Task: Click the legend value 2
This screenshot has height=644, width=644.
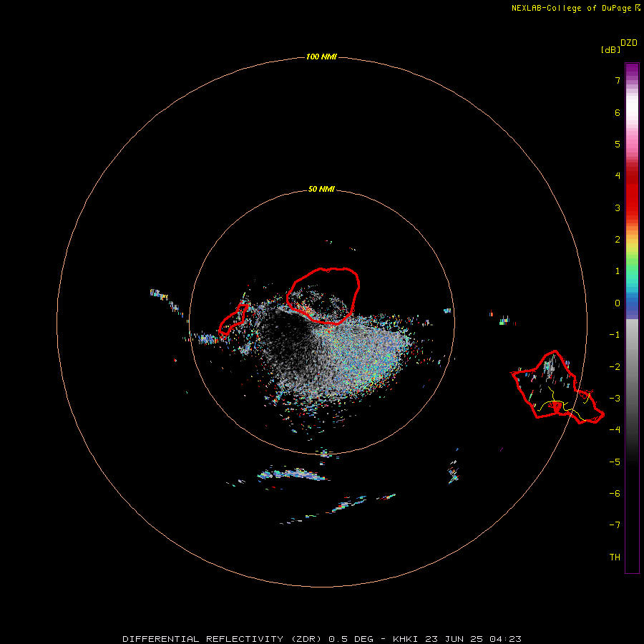Action: click(x=618, y=240)
